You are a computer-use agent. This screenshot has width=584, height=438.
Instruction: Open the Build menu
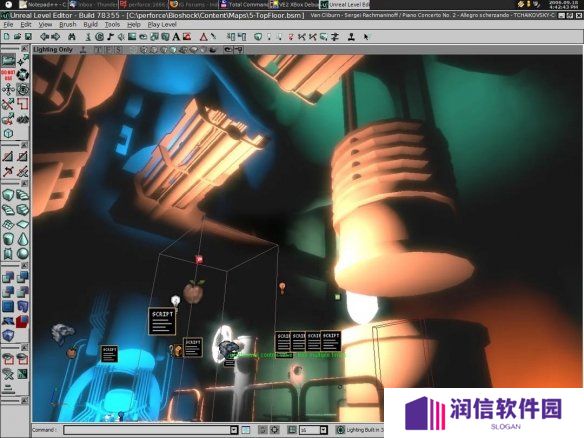pyautogui.click(x=91, y=25)
